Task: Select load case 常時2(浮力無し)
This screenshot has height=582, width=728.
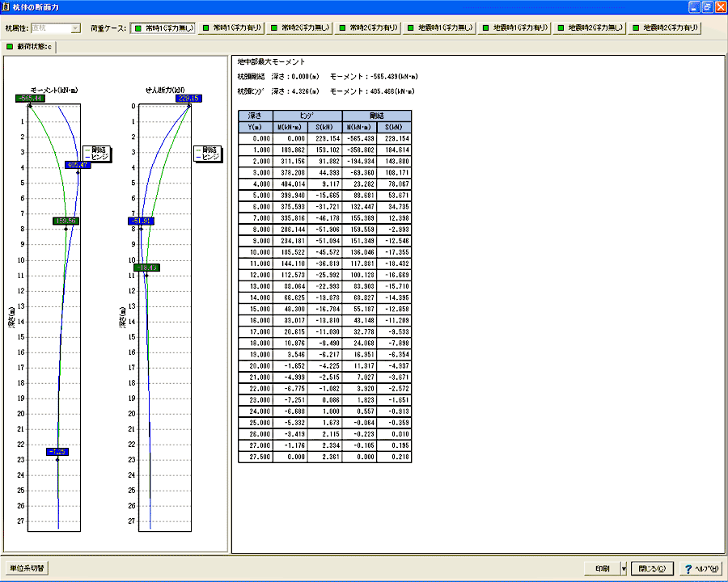Action: pyautogui.click(x=299, y=27)
